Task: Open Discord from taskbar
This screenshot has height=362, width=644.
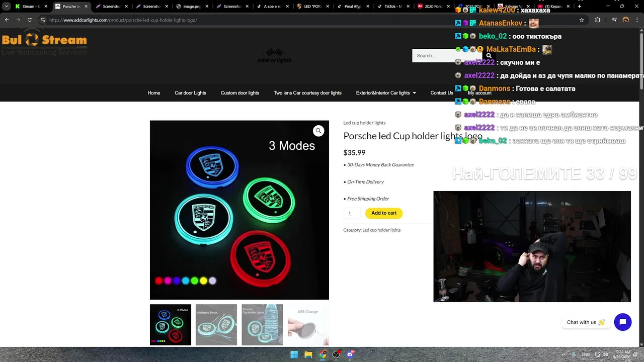Action: click(x=351, y=354)
